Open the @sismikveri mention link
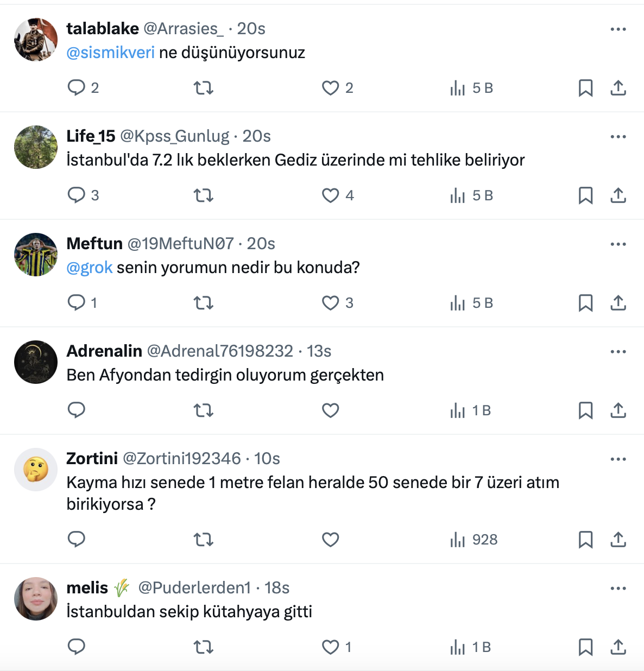 tap(110, 53)
